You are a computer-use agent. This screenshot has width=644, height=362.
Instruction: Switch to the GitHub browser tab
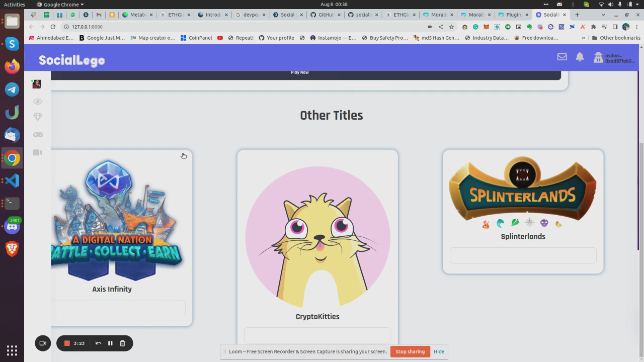click(325, 15)
